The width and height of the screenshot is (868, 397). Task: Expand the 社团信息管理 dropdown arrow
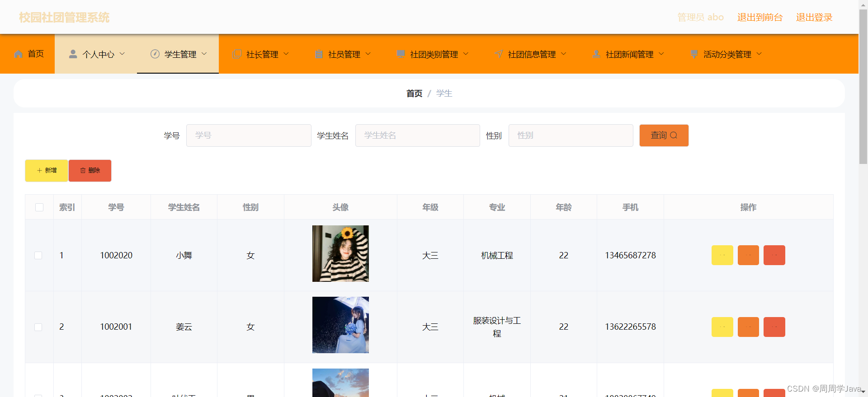(x=563, y=54)
